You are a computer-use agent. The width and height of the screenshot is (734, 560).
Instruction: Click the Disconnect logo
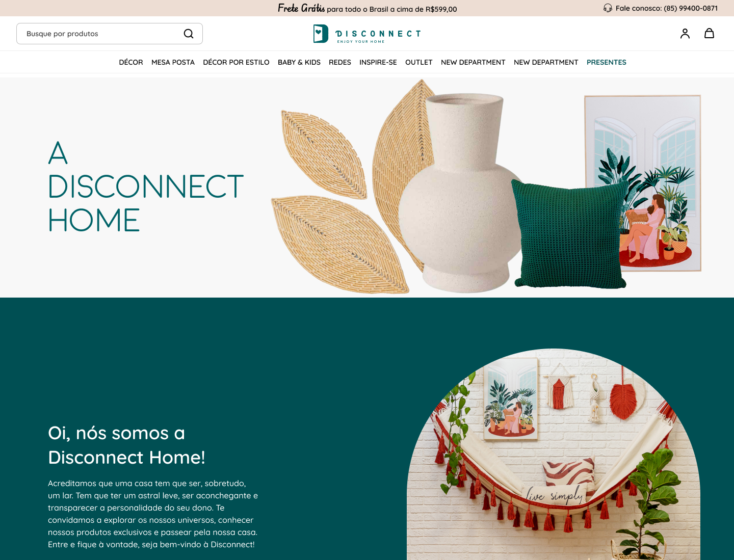pos(367,34)
